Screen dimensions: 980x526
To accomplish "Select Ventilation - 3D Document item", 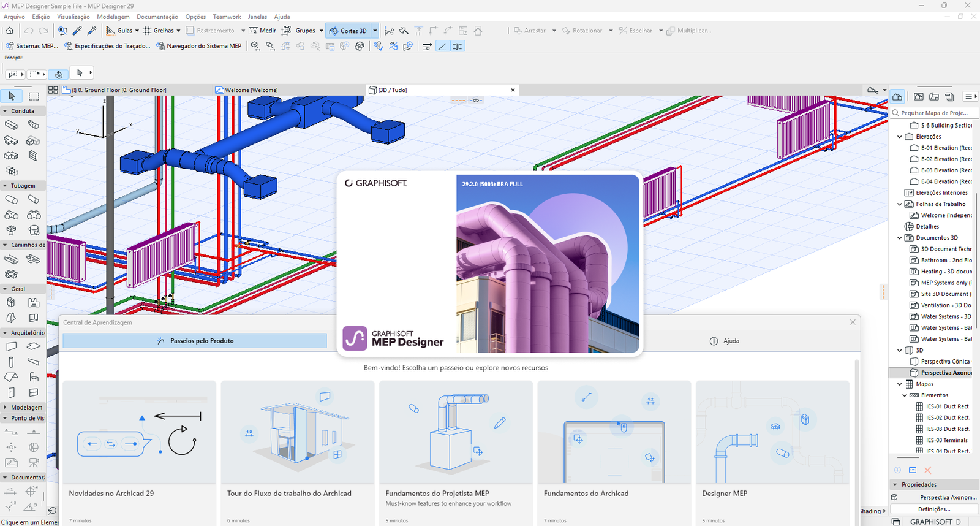I will tap(941, 305).
